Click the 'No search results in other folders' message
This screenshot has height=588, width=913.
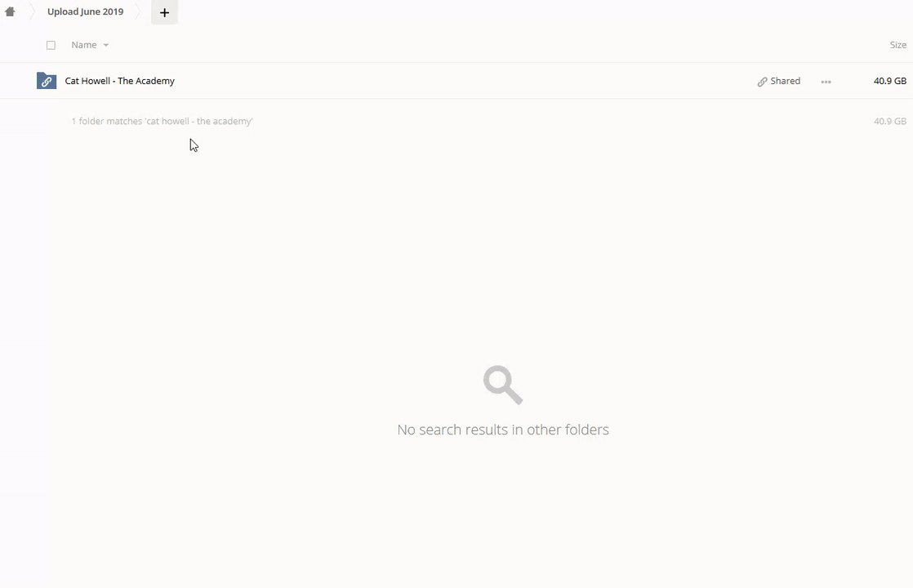coord(503,430)
